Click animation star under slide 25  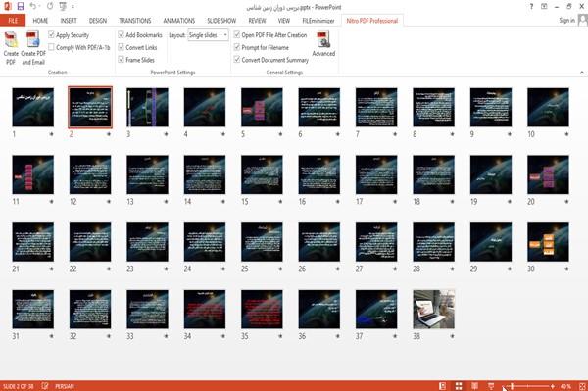[280, 269]
